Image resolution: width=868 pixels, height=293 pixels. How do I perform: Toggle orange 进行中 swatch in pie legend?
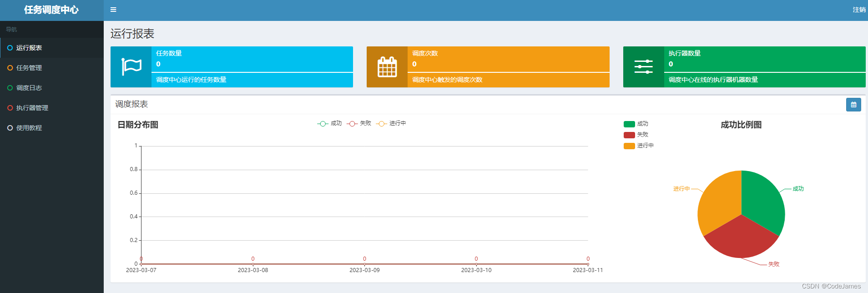point(629,146)
